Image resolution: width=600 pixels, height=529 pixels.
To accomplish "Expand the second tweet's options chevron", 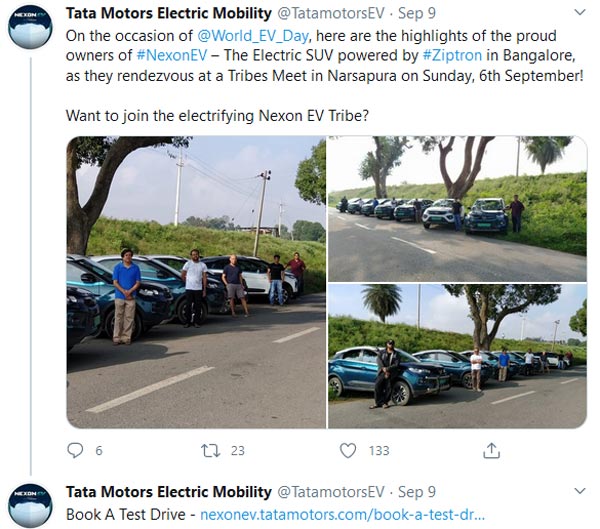I will pyautogui.click(x=580, y=492).
